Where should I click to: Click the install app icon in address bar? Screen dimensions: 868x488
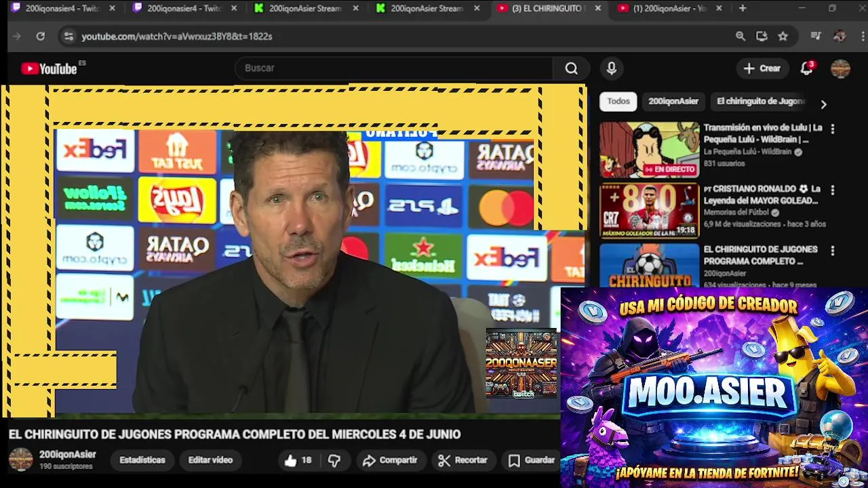click(x=762, y=37)
